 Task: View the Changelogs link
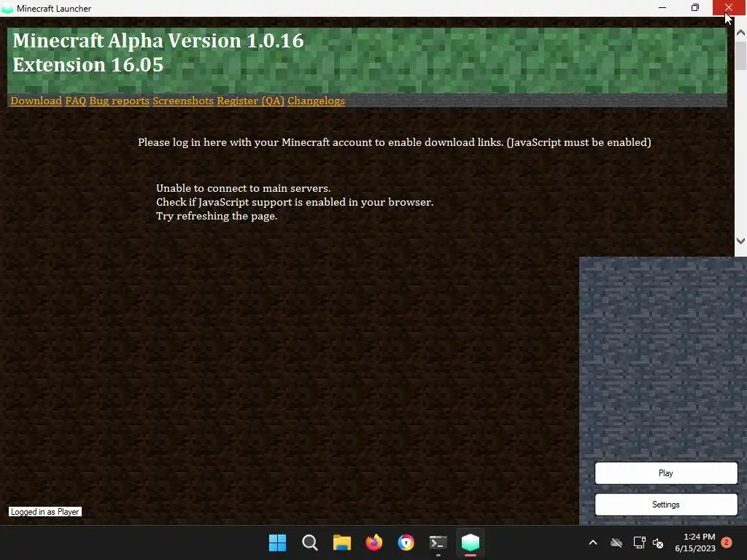tap(316, 101)
